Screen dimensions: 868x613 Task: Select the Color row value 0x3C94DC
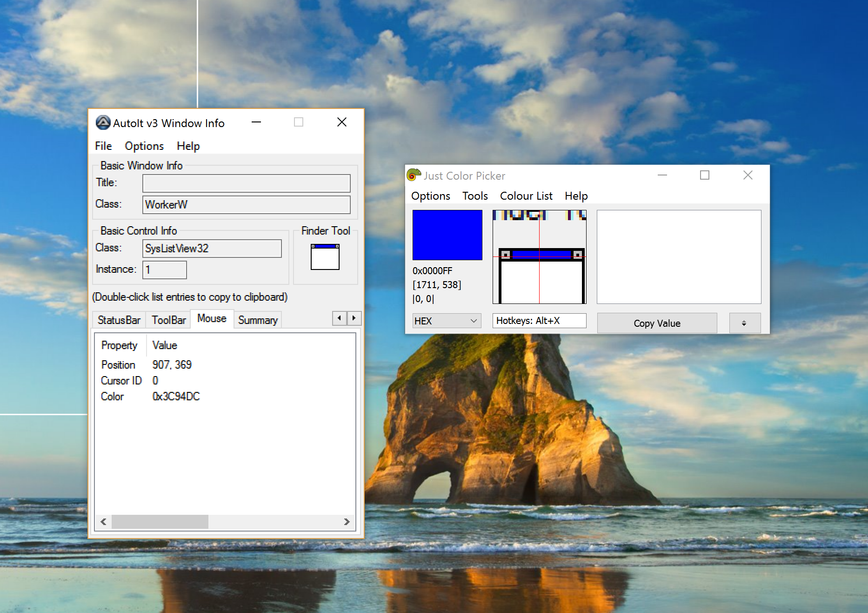176,397
